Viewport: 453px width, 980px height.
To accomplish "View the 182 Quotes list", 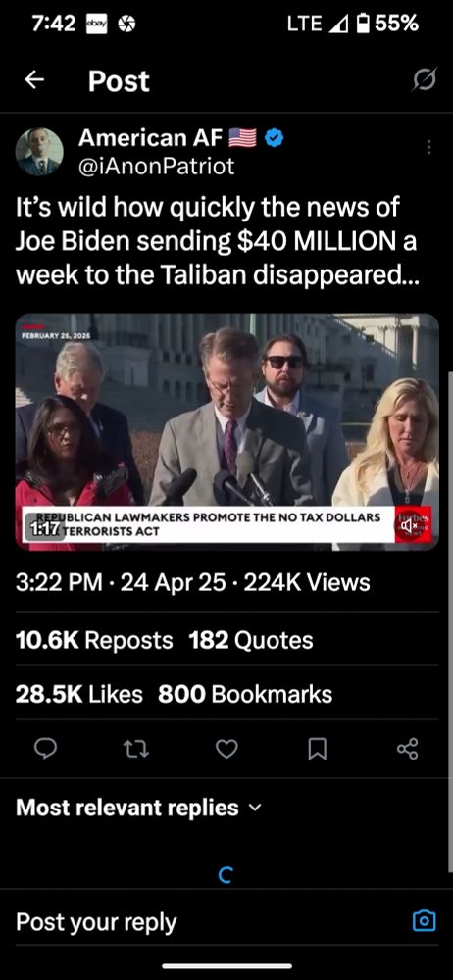I will [251, 640].
